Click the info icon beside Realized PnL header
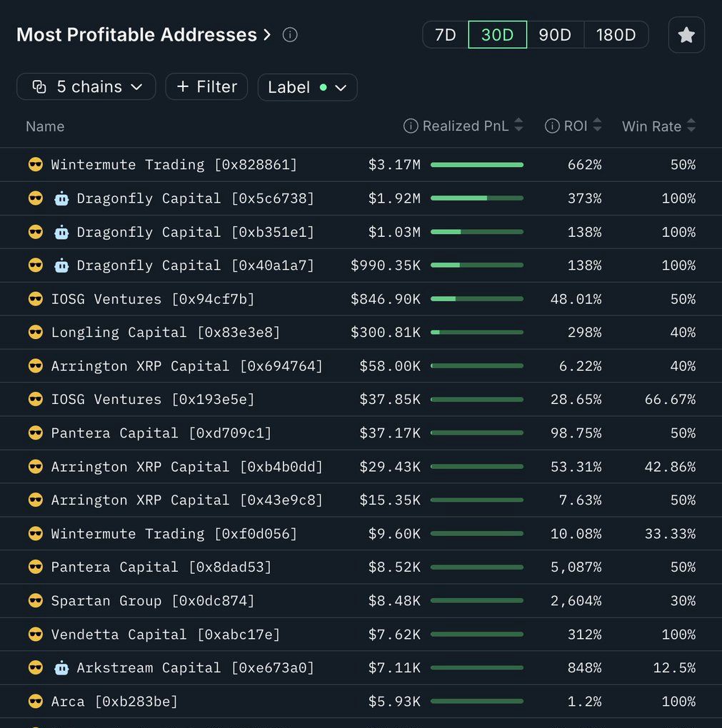 click(x=411, y=126)
